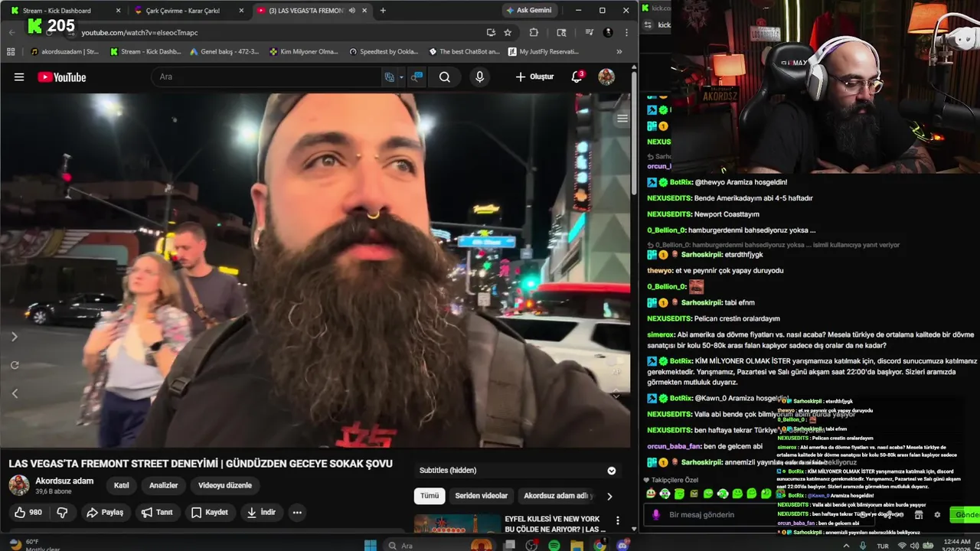Open the YouTube account avatar menu

606,77
